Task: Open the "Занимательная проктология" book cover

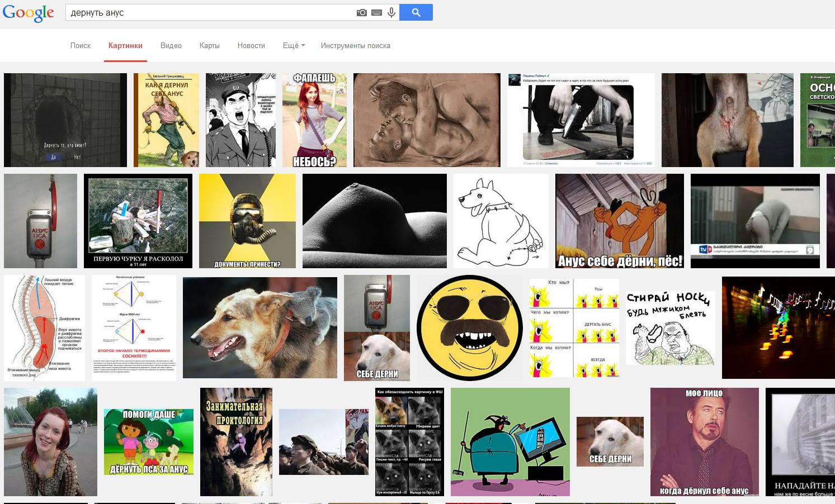Action: coord(236,442)
